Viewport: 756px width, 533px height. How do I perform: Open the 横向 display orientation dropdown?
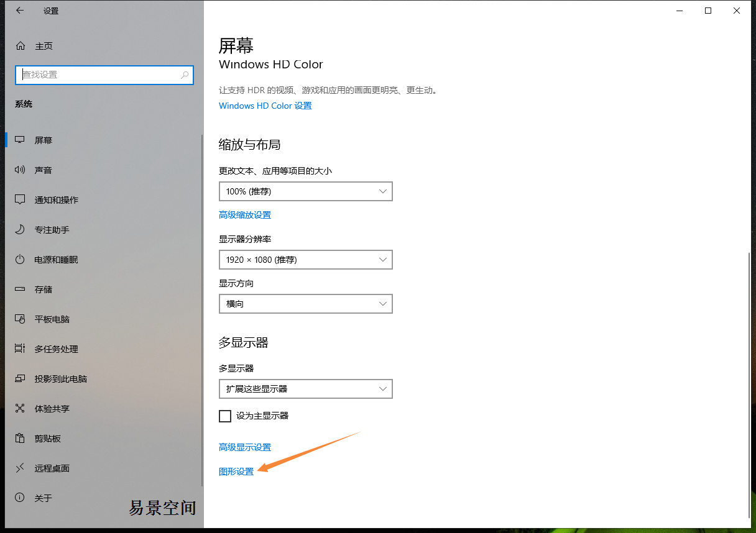[306, 304]
